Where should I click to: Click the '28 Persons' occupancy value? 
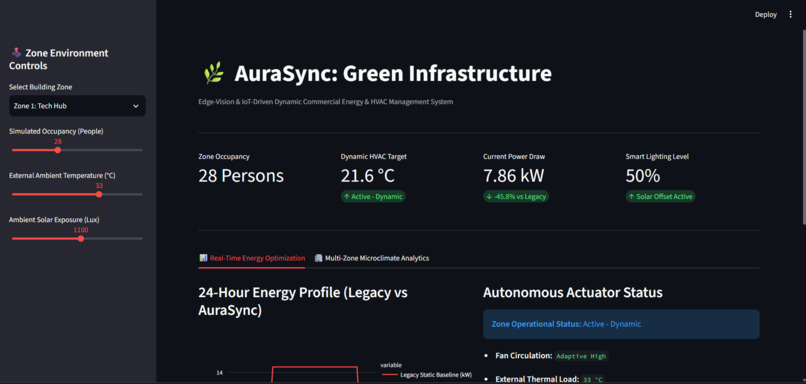[241, 176]
